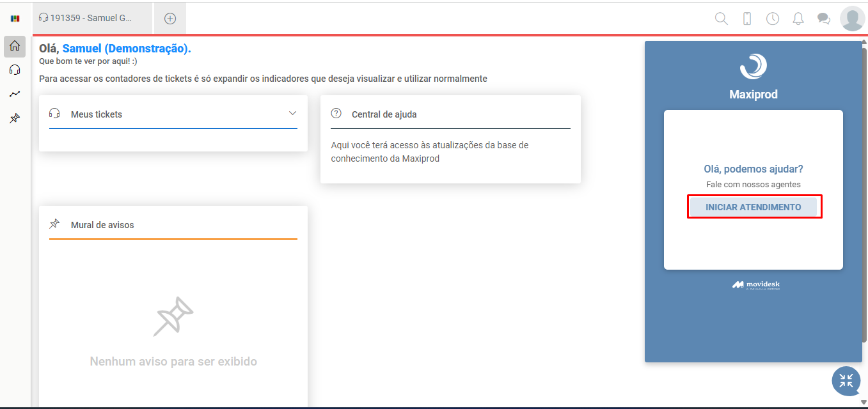
Task: Click the user profile avatar
Action: pyautogui.click(x=852, y=19)
